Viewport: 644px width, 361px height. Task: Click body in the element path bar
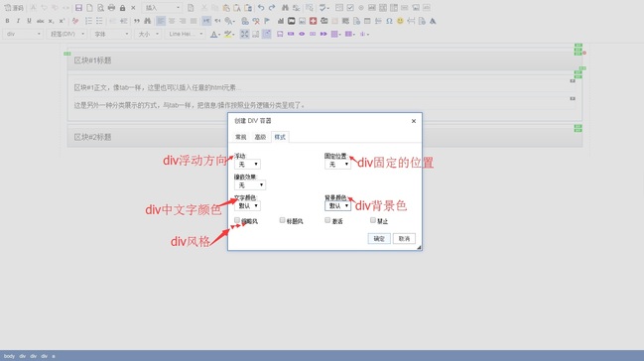point(9,356)
